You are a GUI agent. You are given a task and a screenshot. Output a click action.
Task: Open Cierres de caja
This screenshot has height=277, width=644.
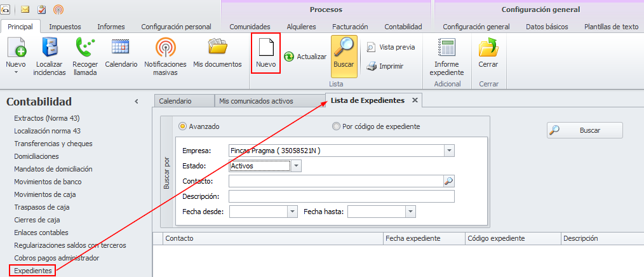pyautogui.click(x=37, y=220)
